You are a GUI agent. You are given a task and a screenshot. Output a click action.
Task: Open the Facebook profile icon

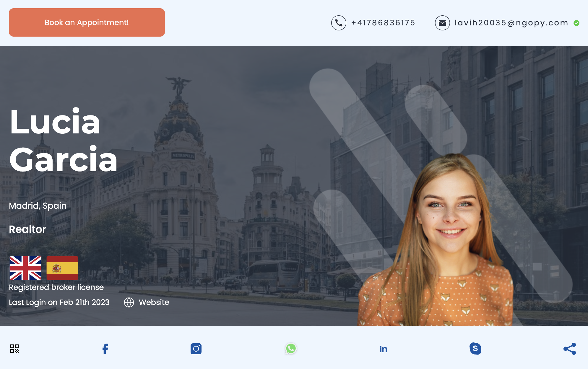tap(105, 349)
